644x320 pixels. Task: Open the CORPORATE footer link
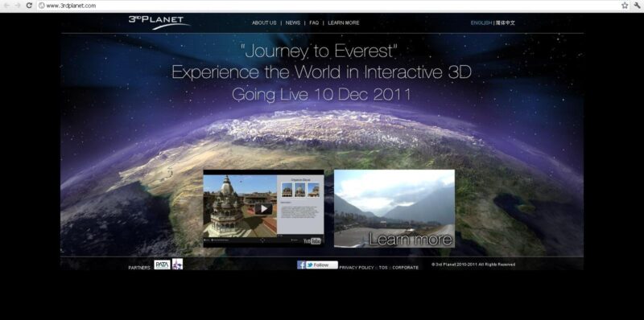click(x=406, y=268)
